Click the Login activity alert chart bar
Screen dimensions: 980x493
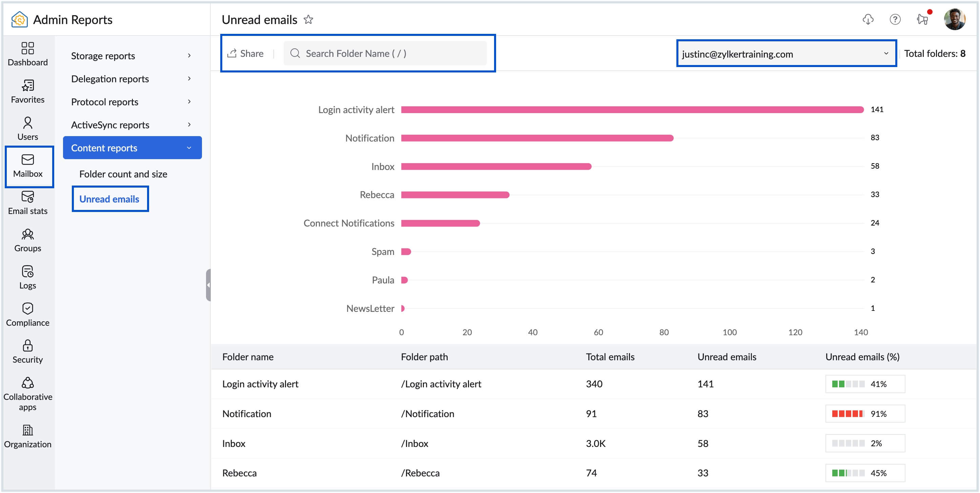(632, 110)
